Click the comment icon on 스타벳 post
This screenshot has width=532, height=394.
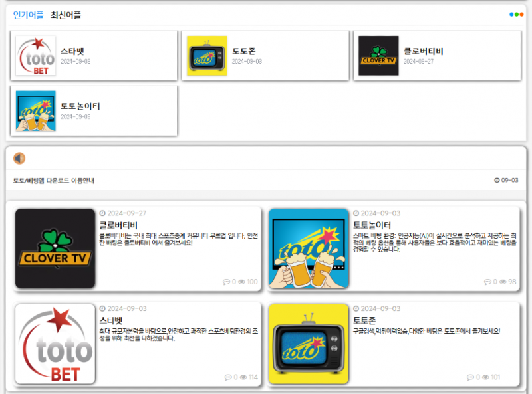pyautogui.click(x=228, y=377)
